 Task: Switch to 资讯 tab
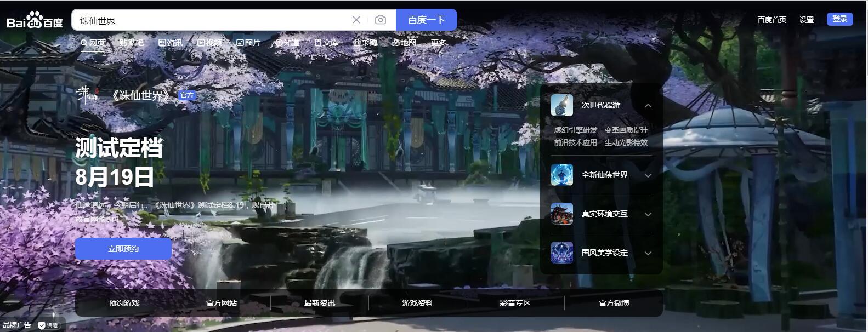click(171, 43)
